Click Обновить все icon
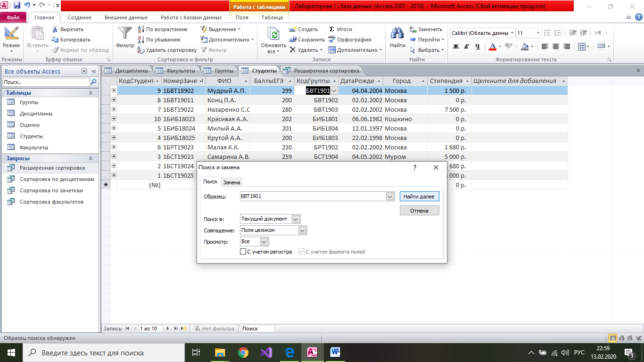Image resolution: width=644 pixels, height=362 pixels. [273, 34]
